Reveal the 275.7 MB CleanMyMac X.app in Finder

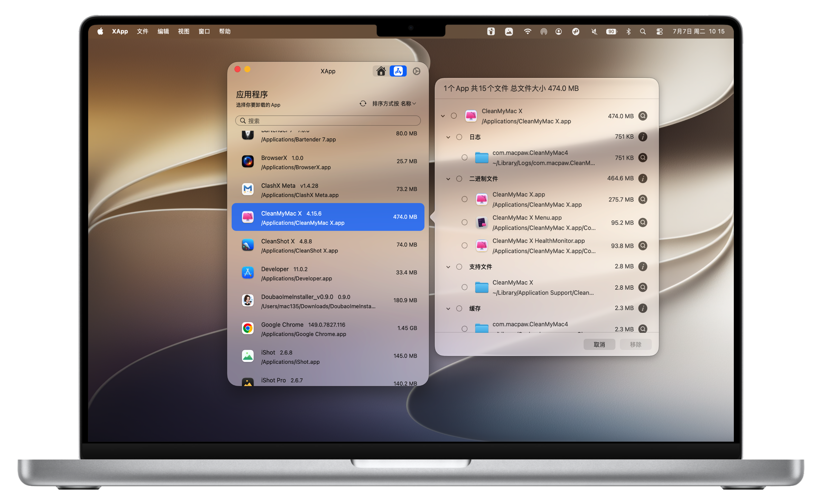(642, 199)
